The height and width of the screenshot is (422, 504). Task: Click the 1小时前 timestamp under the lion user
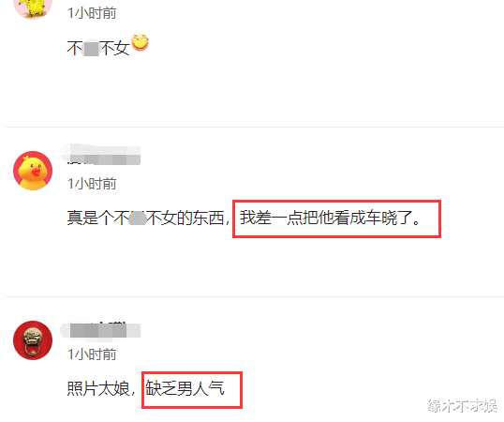tap(92, 354)
